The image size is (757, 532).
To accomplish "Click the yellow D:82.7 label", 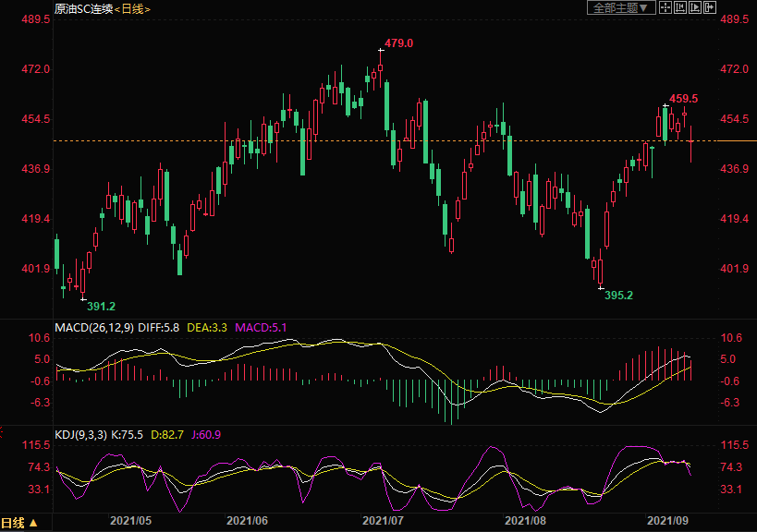I will (169, 434).
